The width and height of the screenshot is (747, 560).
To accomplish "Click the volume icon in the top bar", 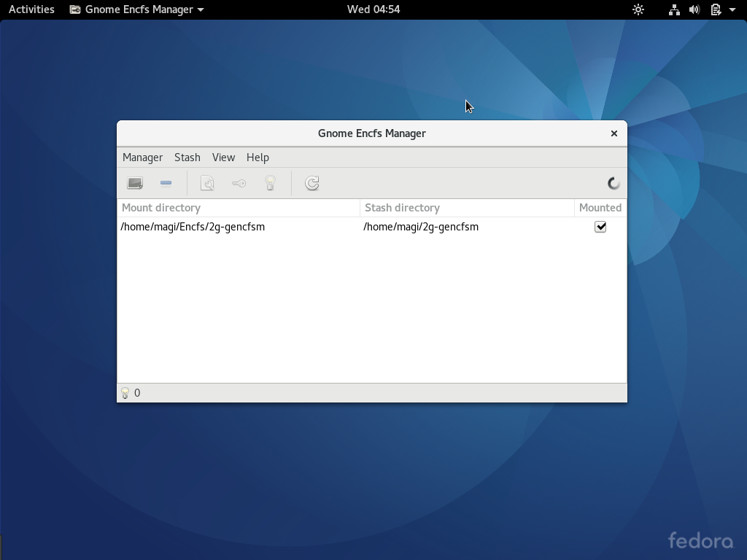I will pos(694,9).
